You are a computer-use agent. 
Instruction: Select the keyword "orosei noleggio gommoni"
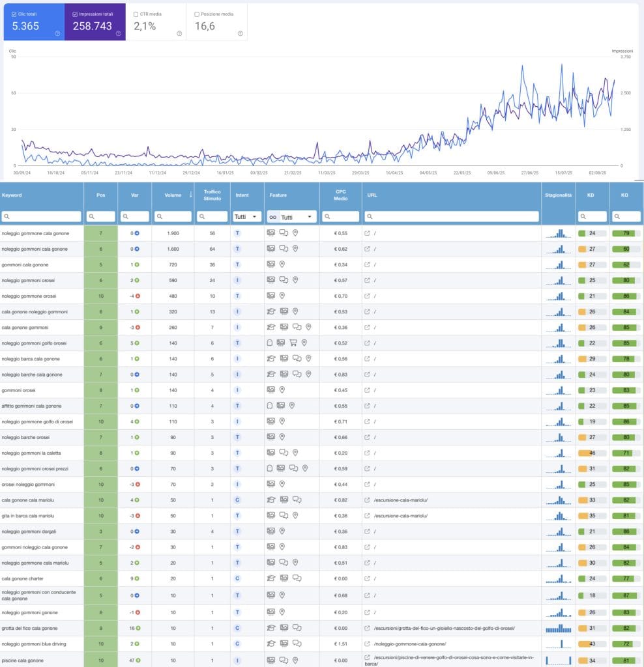coord(28,484)
